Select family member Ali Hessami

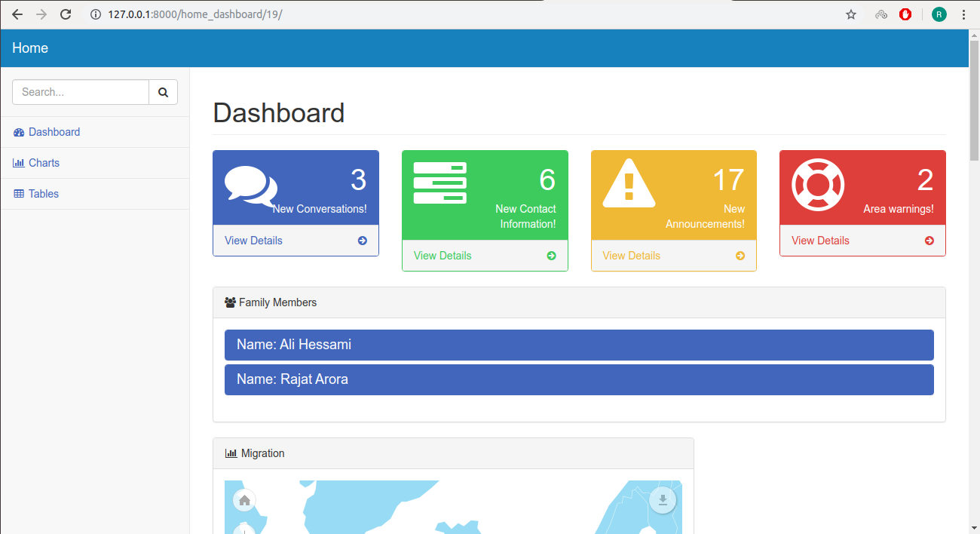click(x=579, y=345)
